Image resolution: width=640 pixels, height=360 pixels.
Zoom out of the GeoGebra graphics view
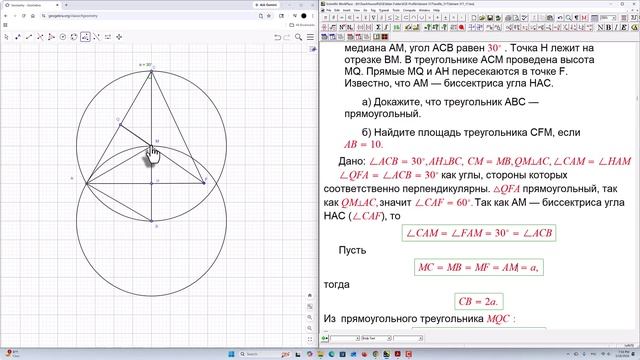[x=310, y=328]
